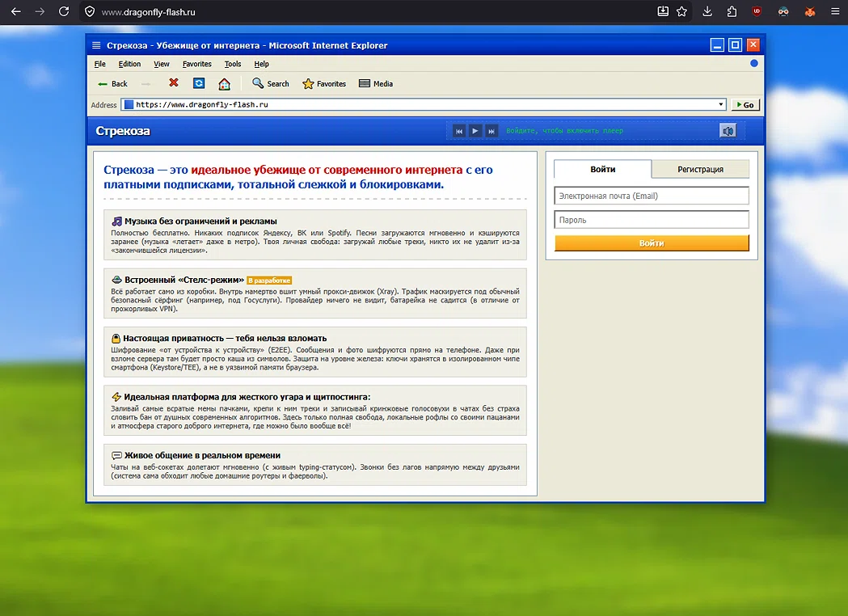
Task: Click the music note icon by Музыка heading
Action: [117, 222]
